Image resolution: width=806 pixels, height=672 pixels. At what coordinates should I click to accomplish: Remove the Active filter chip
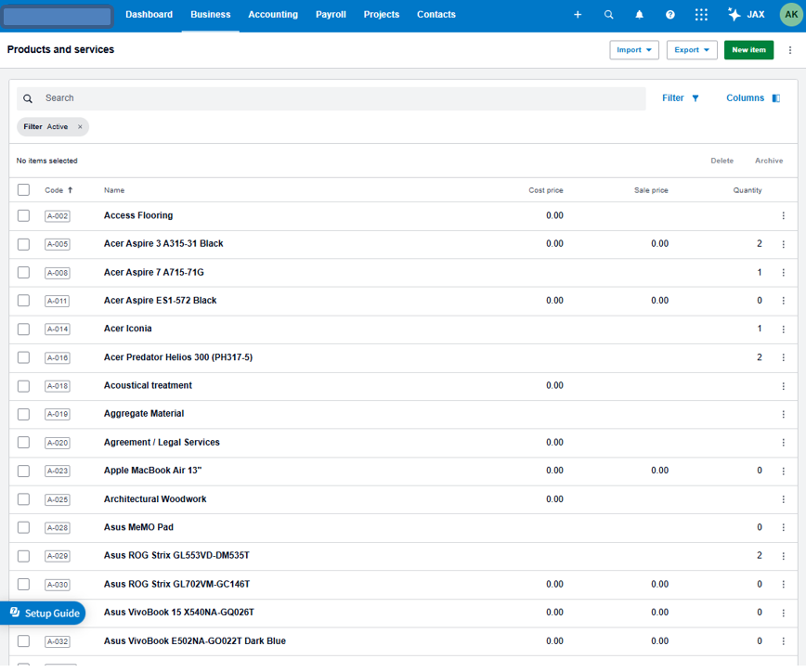click(80, 127)
